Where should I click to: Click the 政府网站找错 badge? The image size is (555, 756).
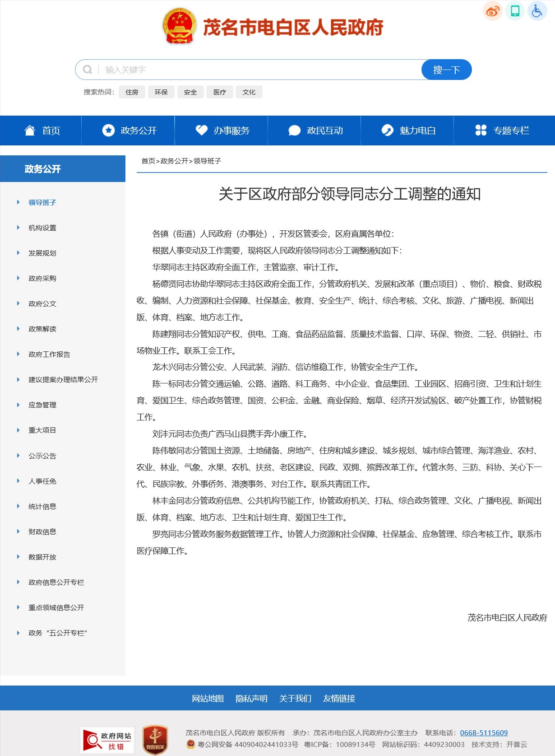coord(107,740)
